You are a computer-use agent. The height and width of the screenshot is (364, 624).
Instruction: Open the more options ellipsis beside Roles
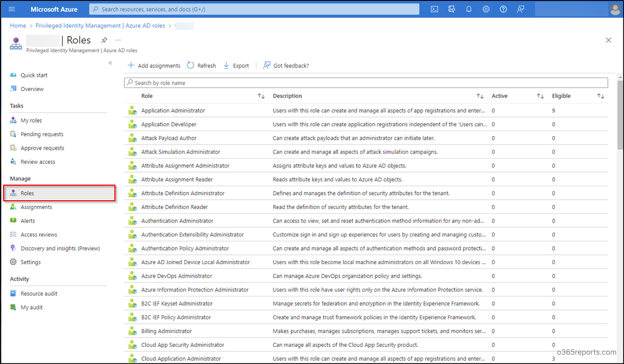coord(118,40)
